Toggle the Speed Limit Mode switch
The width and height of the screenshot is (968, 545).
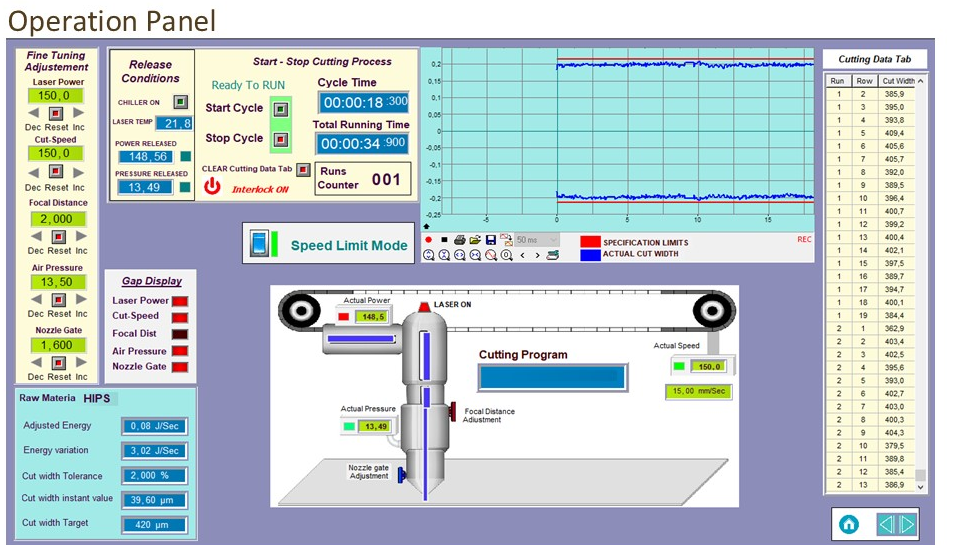tap(262, 245)
